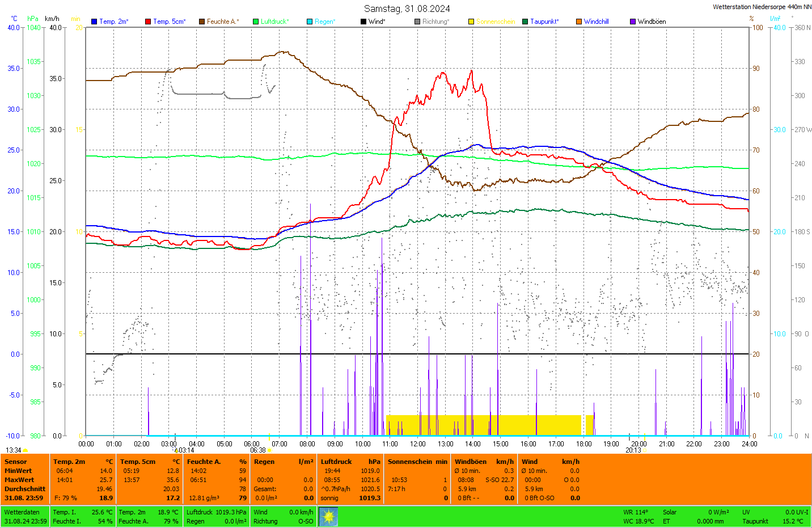Click the Sensor header in the orange table

click(16, 462)
